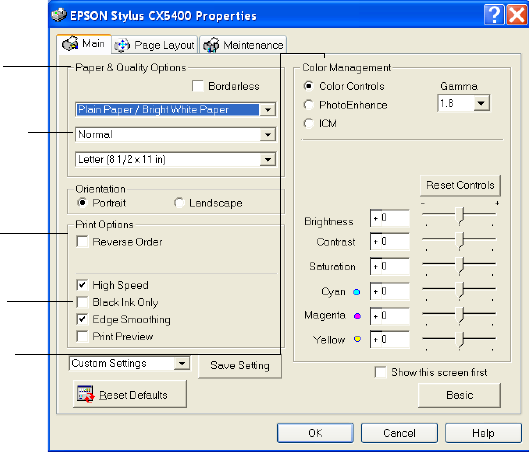Switch to the Page Layout tab

[155, 45]
